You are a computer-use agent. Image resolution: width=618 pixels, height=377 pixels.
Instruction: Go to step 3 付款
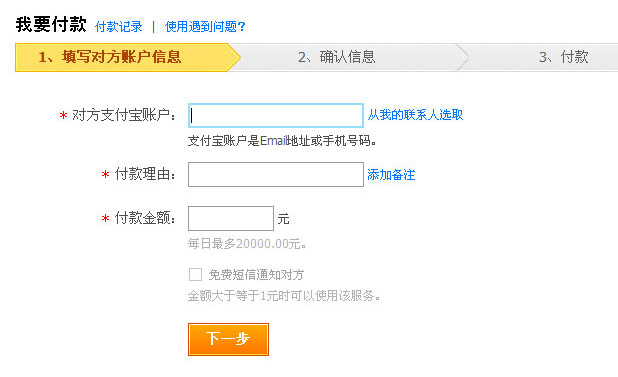tap(564, 57)
